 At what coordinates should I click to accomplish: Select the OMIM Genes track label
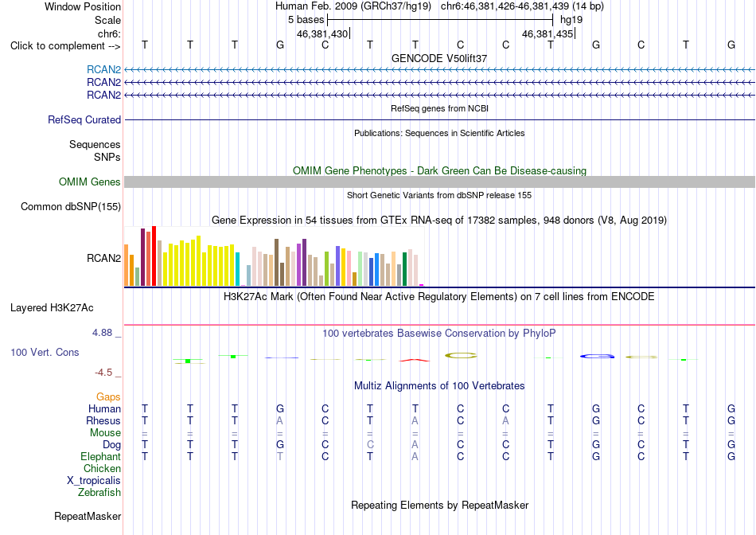(x=90, y=182)
